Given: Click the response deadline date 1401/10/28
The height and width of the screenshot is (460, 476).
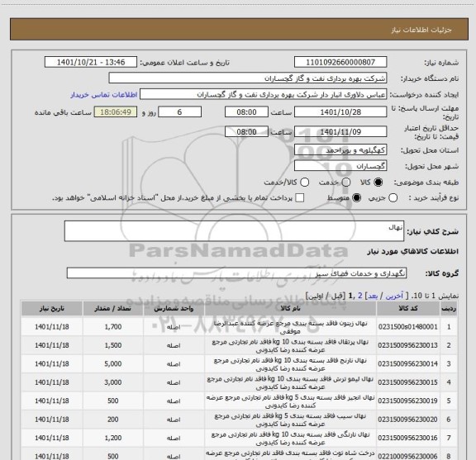Looking at the screenshot, I should coord(340,112).
